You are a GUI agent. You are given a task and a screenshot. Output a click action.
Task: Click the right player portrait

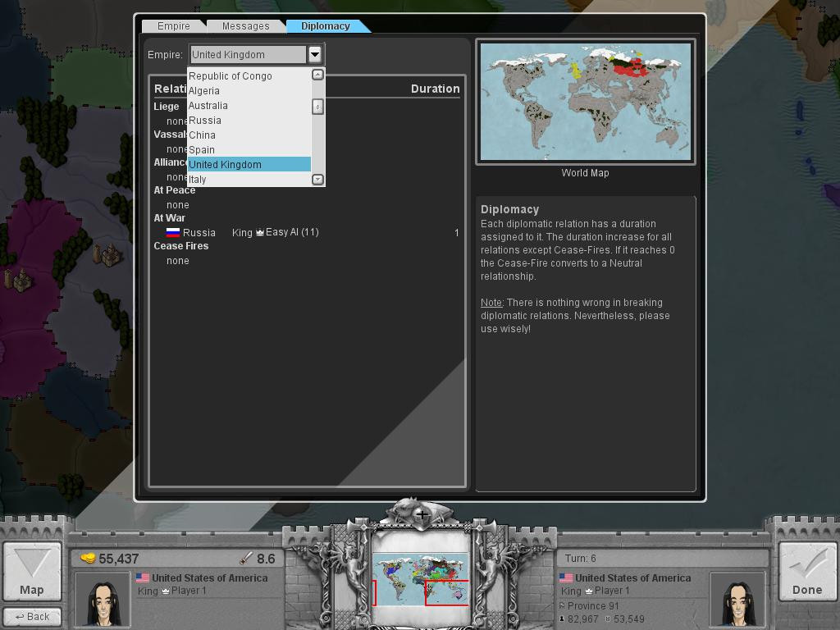[x=737, y=600]
